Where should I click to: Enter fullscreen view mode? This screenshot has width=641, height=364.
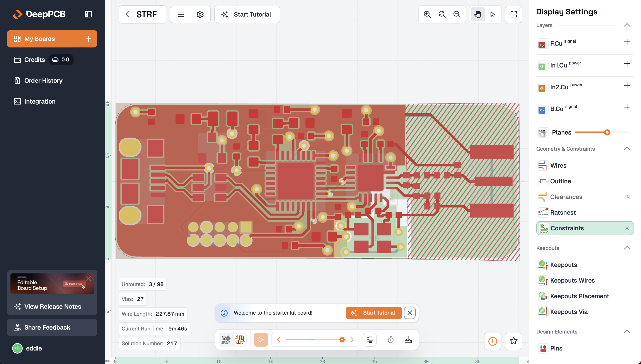[513, 14]
